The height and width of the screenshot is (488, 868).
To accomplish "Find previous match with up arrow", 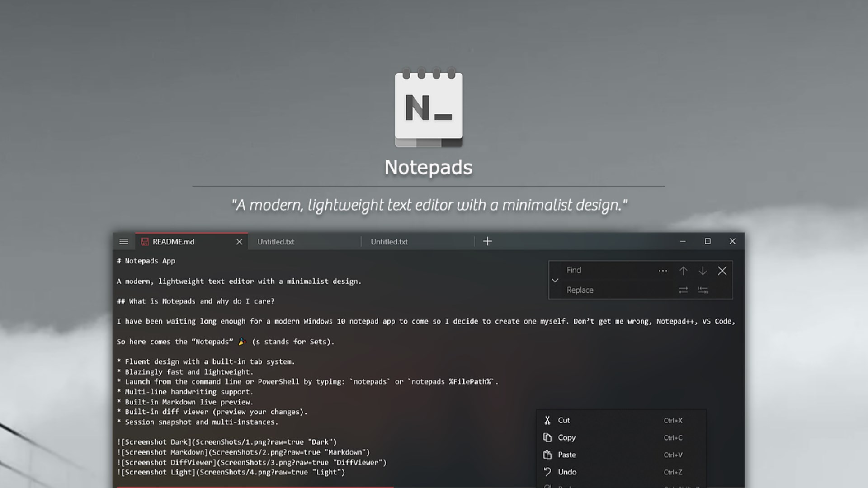I will [x=683, y=271].
